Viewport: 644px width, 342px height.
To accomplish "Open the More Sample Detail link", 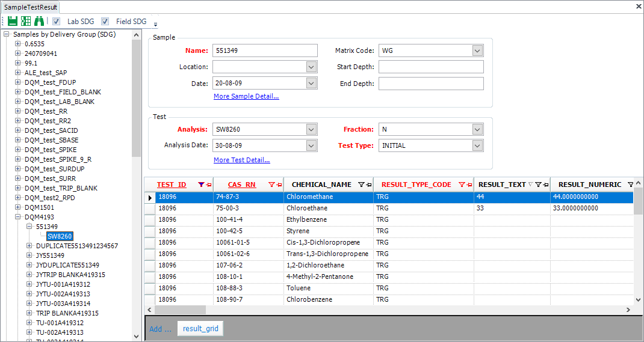I will tap(246, 96).
